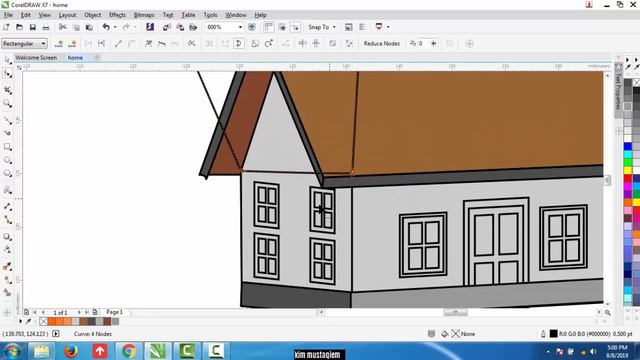Click the Publish to PDF icon
Viewport: 640px width, 360px height.
click(x=193, y=27)
